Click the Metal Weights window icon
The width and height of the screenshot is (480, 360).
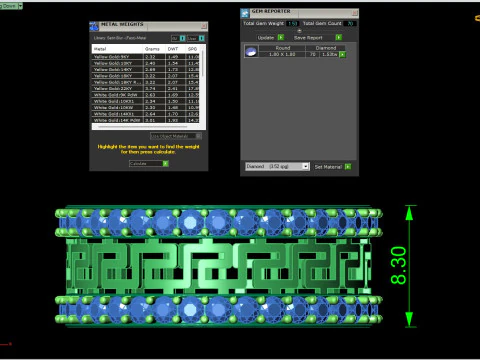(94, 26)
